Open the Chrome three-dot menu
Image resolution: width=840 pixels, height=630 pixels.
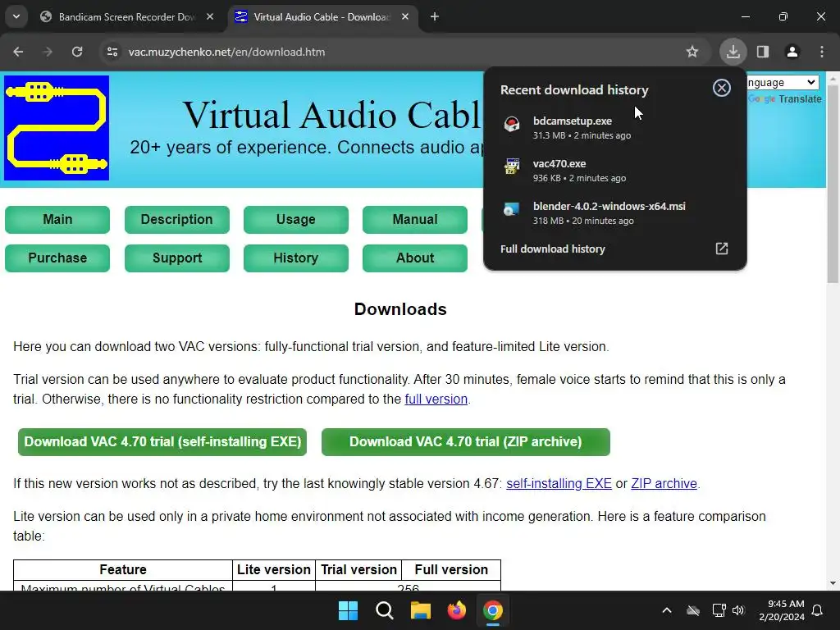point(822,52)
